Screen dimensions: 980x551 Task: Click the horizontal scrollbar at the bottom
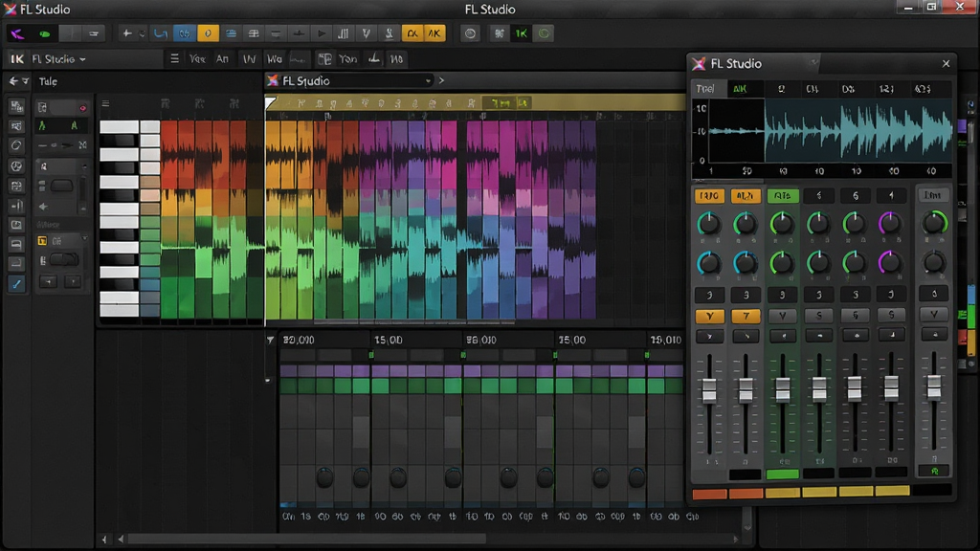coord(306,540)
